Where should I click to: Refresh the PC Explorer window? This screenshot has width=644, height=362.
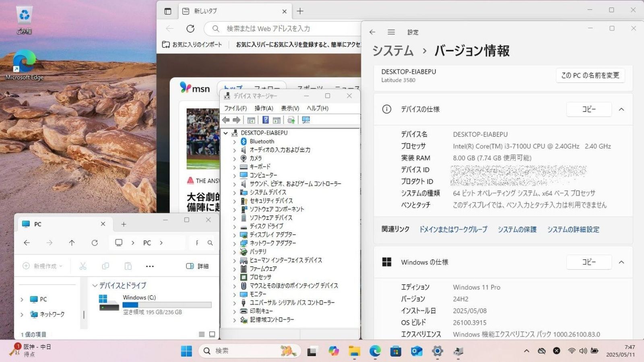click(95, 243)
